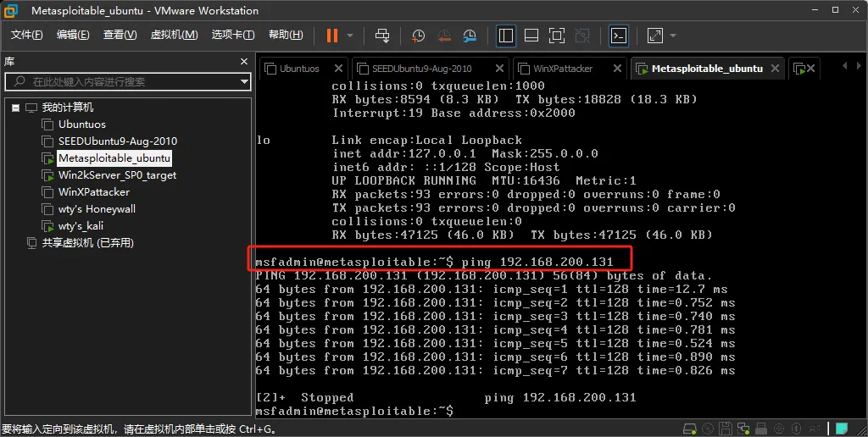The height and width of the screenshot is (437, 868).
Task: Click the terminal prompt line msfadmin@metasploitable:~$
Action: tap(354, 411)
